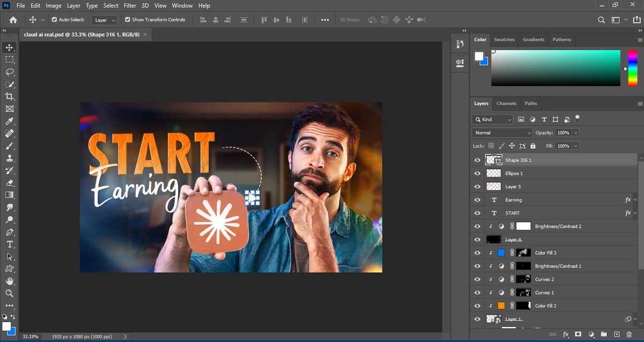
Task: Select the Zoom tool
Action: point(9,293)
